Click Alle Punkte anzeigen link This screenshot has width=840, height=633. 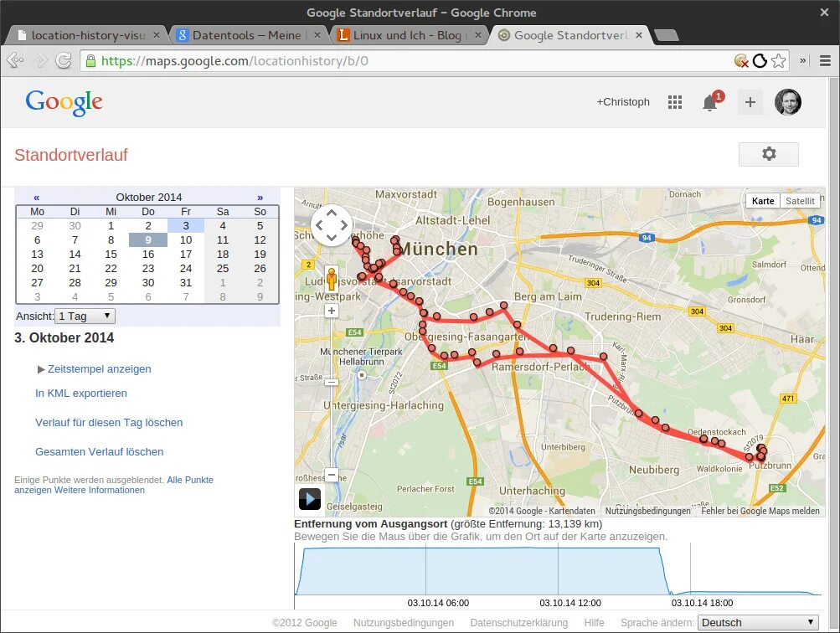point(190,480)
